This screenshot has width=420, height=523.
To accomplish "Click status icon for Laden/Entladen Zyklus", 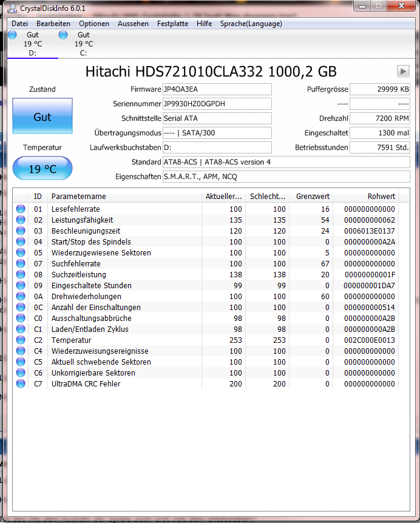I will [21, 329].
